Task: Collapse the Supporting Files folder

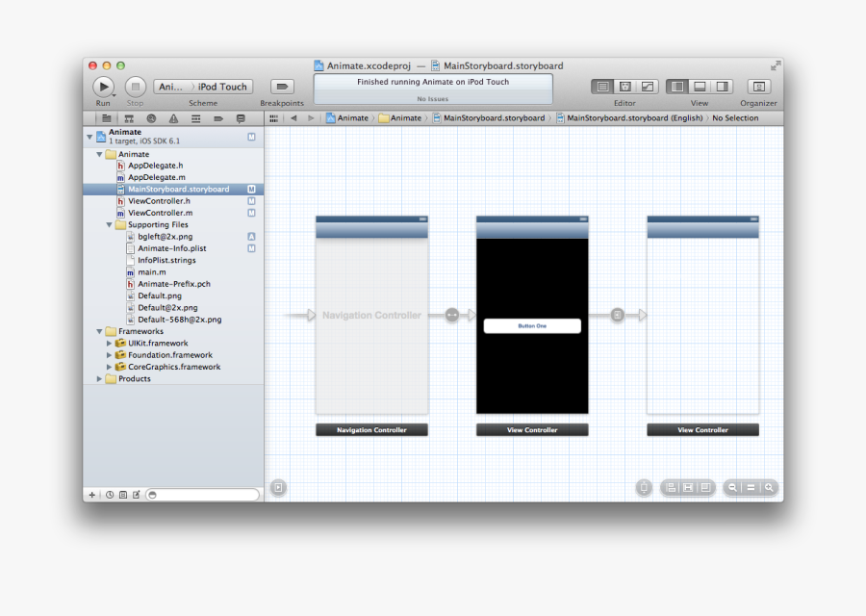Action: pos(109,224)
